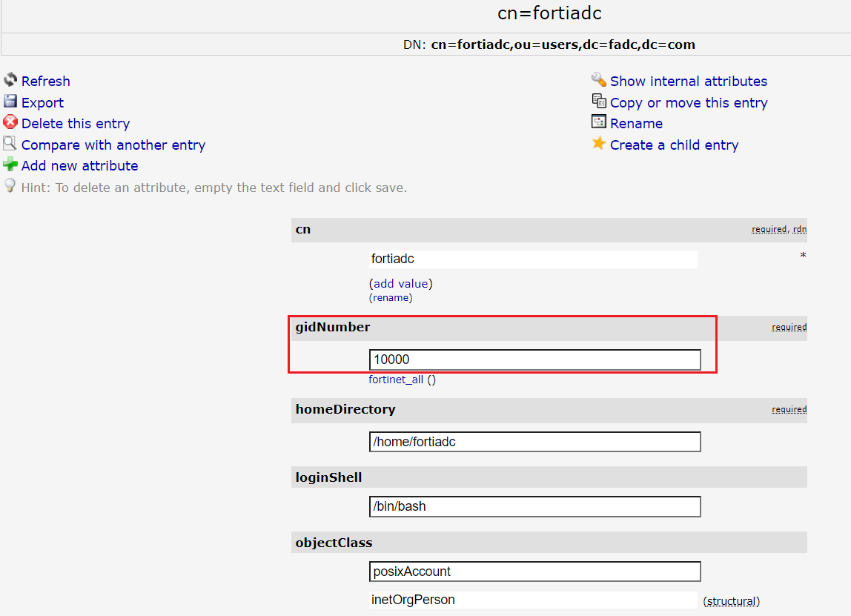Open the add value link under cn
This screenshot has width=851, height=616.
click(x=400, y=283)
